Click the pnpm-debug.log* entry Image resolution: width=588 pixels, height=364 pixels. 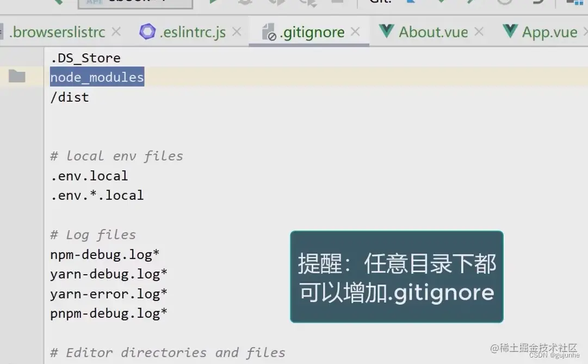109,313
